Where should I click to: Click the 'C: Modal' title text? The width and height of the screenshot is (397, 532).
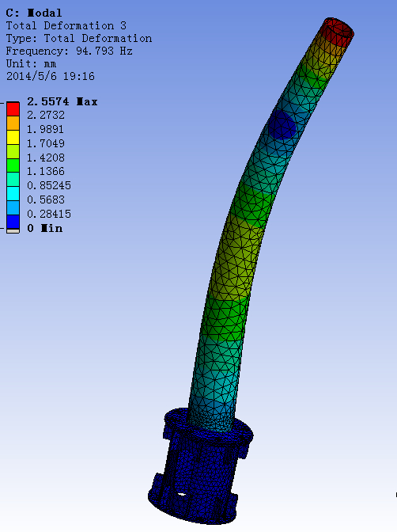(34, 13)
